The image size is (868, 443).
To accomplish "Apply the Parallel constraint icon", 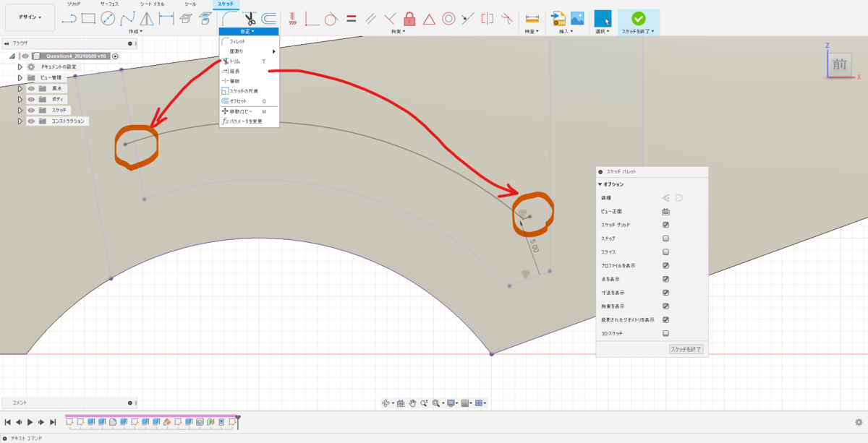I will pyautogui.click(x=370, y=19).
